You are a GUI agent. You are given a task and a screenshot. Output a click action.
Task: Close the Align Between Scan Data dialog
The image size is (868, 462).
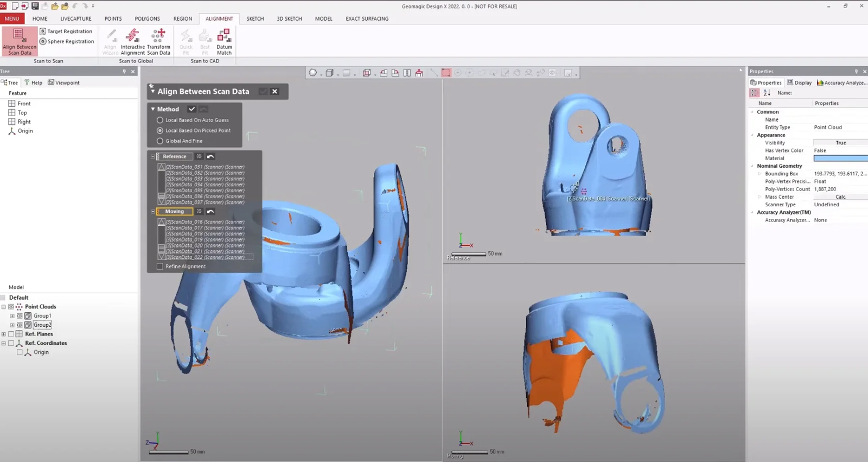click(275, 91)
